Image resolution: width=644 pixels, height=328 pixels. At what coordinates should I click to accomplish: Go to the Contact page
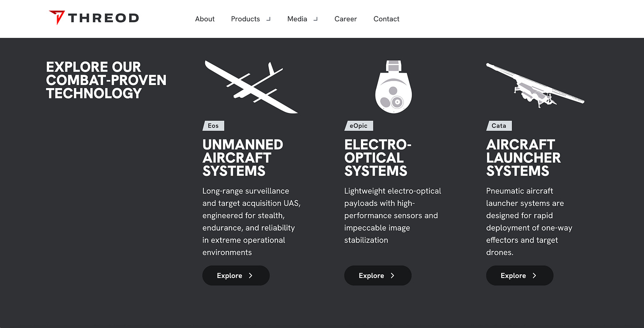(386, 19)
